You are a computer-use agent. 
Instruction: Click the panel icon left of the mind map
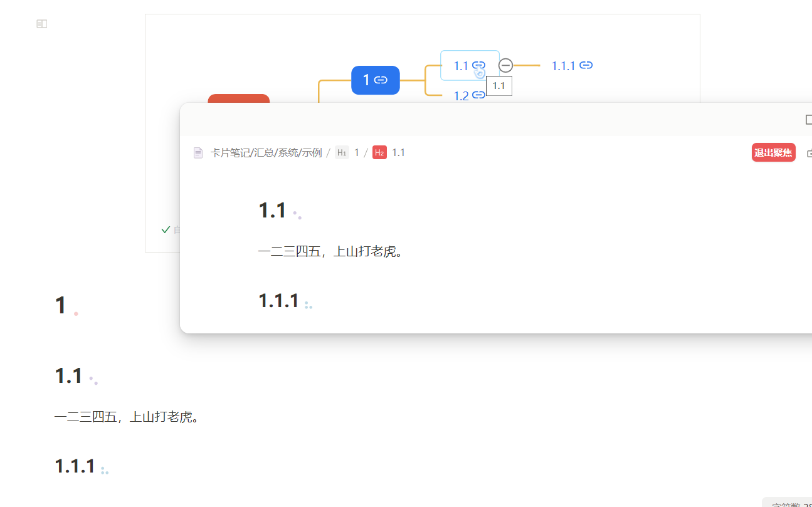tap(42, 24)
